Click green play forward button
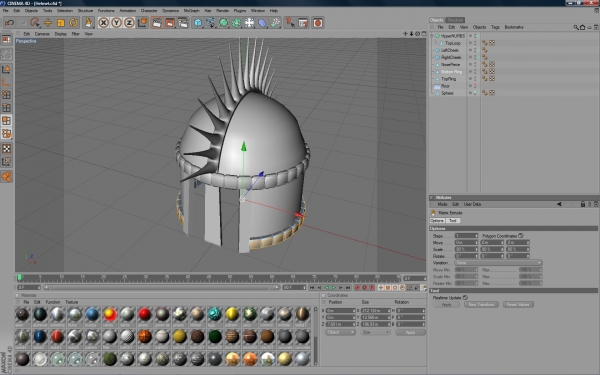Image resolution: width=600 pixels, height=375 pixels. [x=334, y=287]
